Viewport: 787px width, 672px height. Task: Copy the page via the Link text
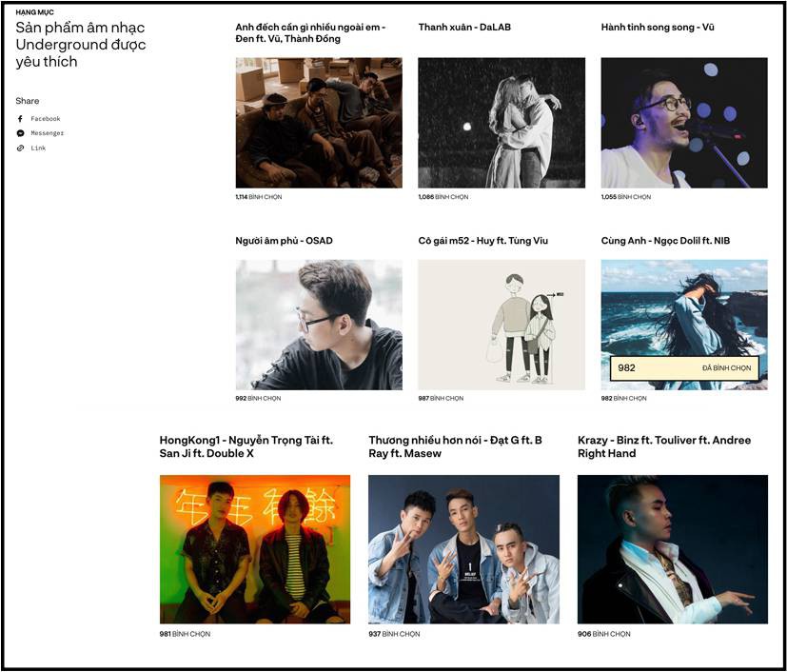click(38, 148)
